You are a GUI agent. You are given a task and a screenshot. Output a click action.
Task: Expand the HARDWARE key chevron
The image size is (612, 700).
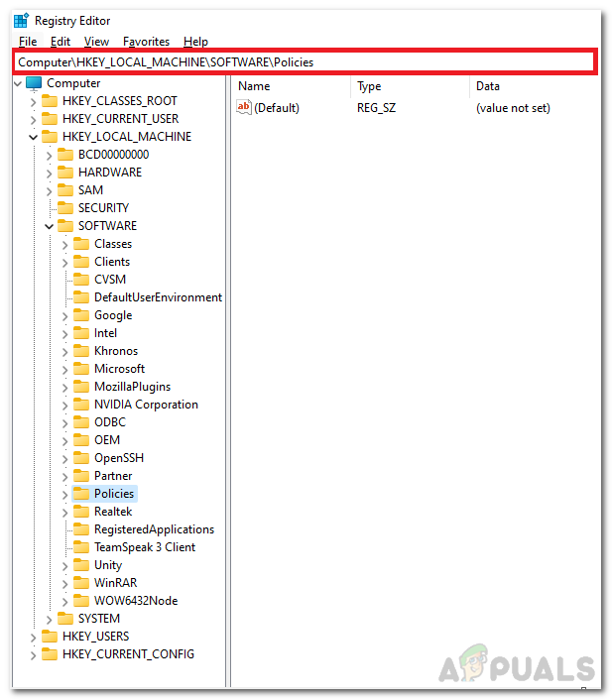[50, 174]
